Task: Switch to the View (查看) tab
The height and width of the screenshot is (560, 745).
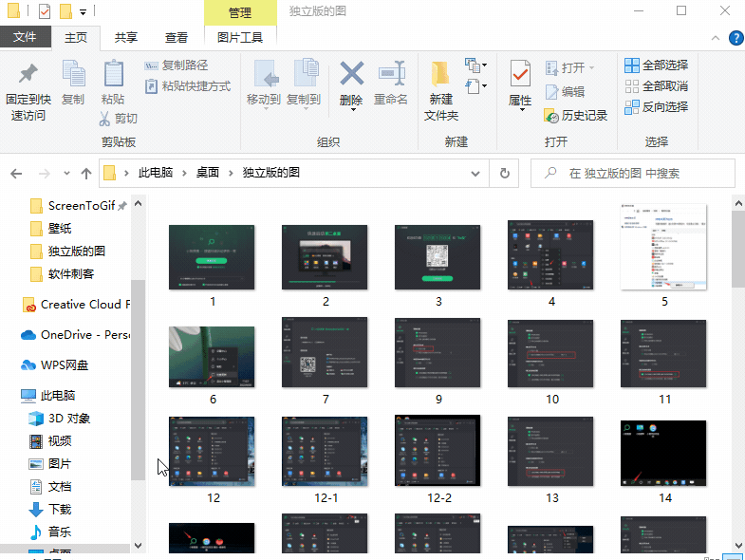Action: pos(177,38)
